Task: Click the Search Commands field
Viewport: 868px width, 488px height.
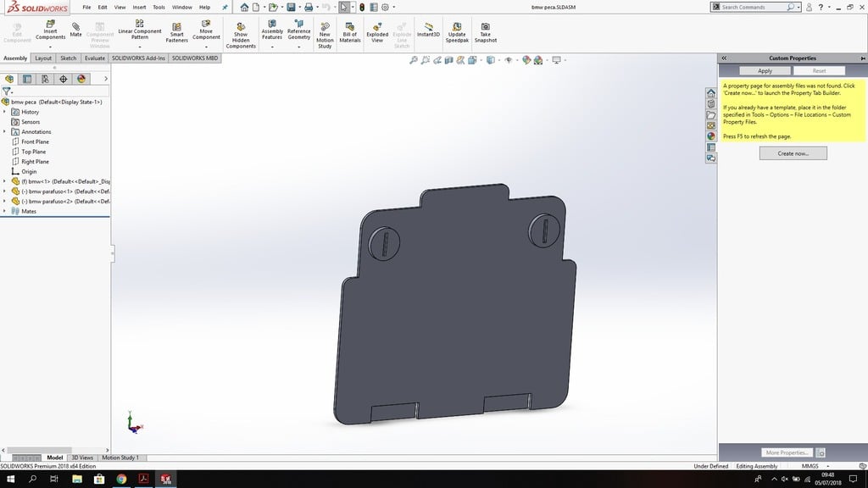Action: [754, 7]
